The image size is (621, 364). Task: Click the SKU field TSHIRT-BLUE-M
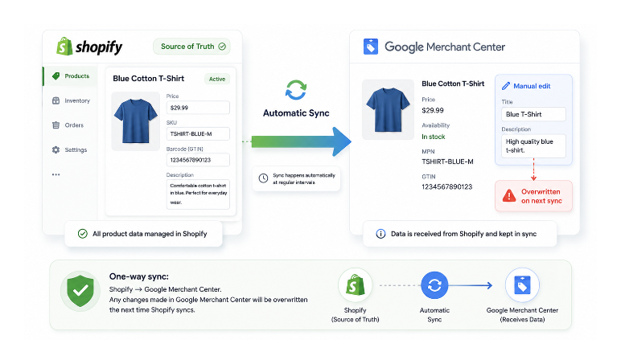click(x=198, y=133)
